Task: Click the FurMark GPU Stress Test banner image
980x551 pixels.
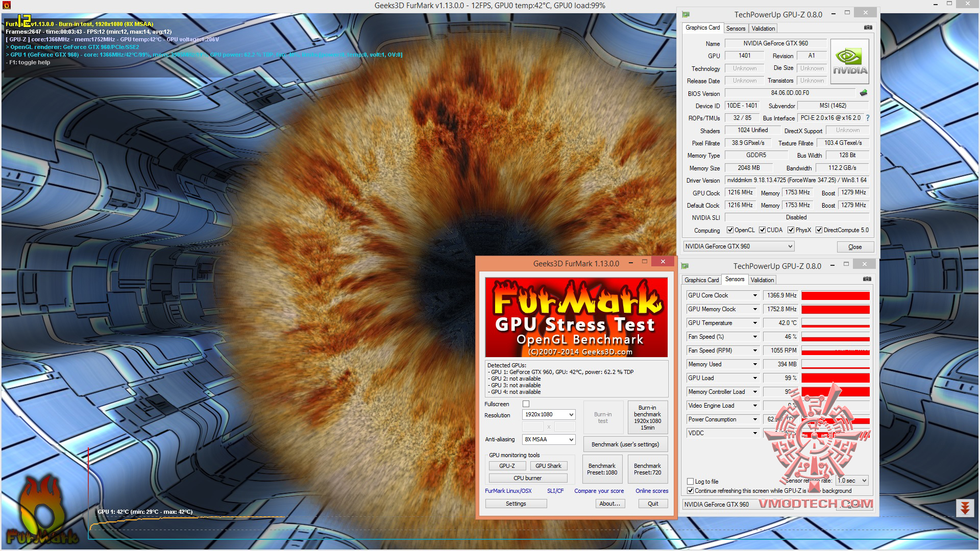Action: 576,317
